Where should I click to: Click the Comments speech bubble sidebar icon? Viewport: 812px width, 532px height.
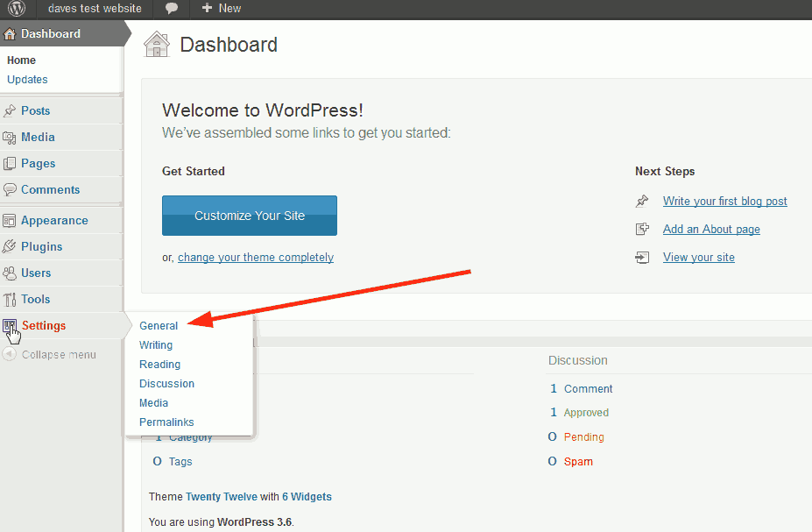coord(10,189)
